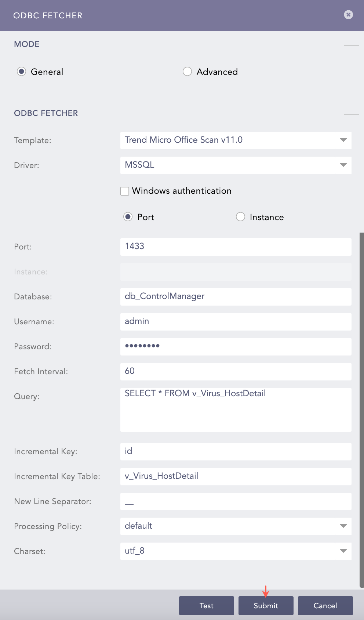The width and height of the screenshot is (364, 620).
Task: Select the Advanced mode radio button
Action: 187,72
